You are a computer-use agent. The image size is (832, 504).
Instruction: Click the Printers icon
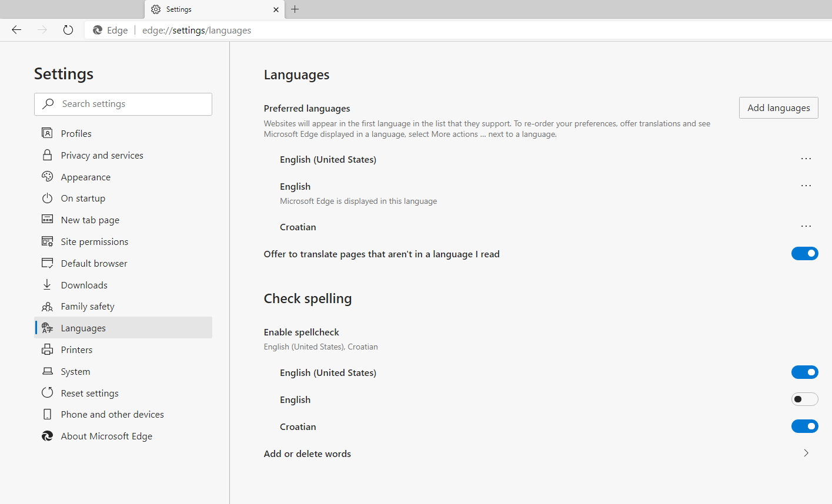point(47,350)
